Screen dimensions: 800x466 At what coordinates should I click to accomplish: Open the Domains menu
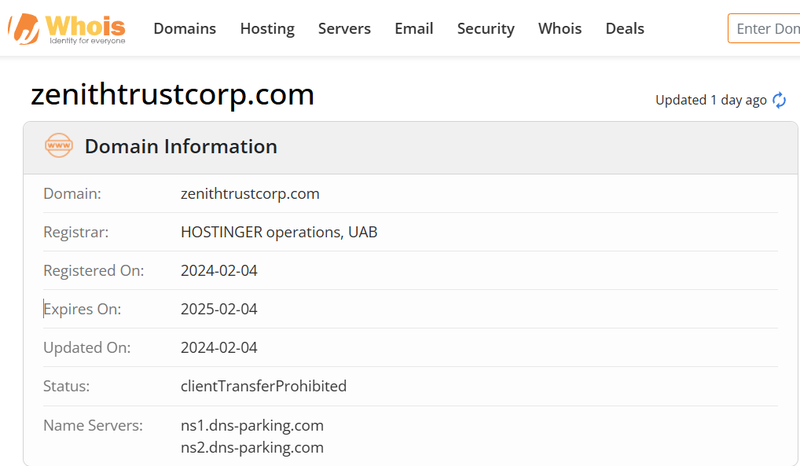click(185, 29)
